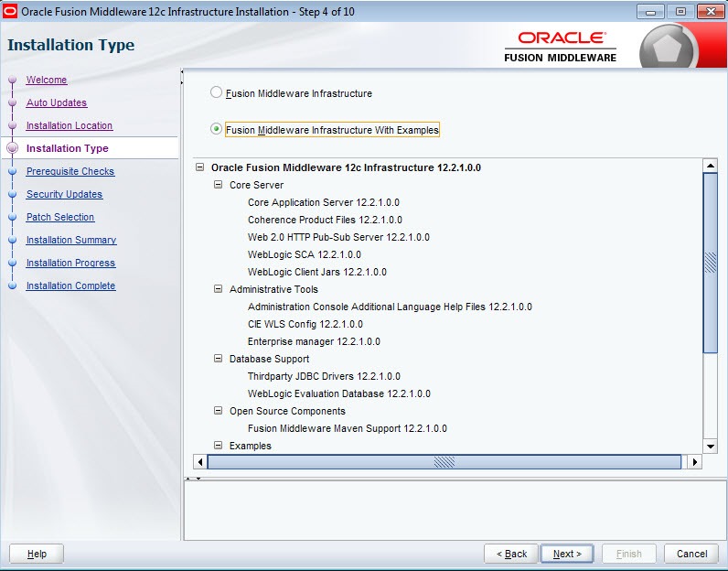Collapse the Open Source Components node
728x571 pixels.
(x=218, y=411)
